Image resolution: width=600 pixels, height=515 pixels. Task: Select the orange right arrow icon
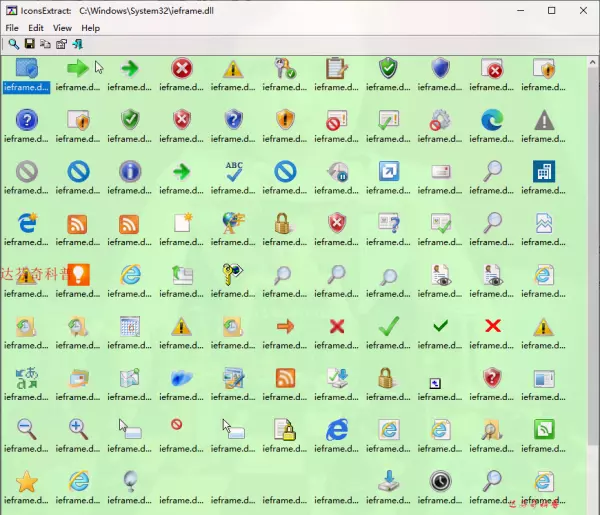(285, 326)
